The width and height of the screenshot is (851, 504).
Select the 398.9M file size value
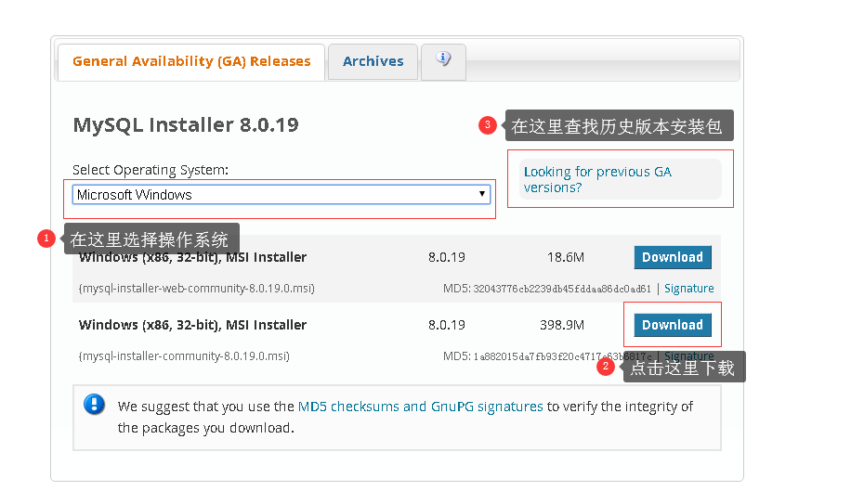pos(562,325)
